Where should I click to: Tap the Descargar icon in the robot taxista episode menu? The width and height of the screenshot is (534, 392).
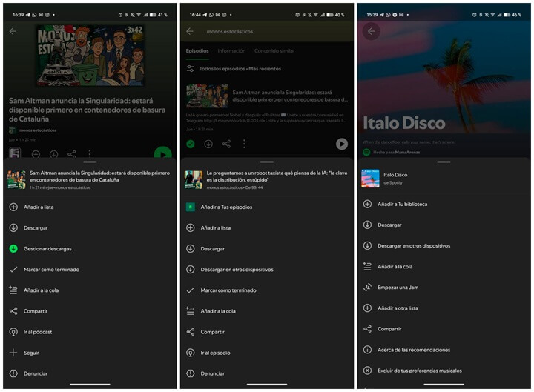(191, 248)
